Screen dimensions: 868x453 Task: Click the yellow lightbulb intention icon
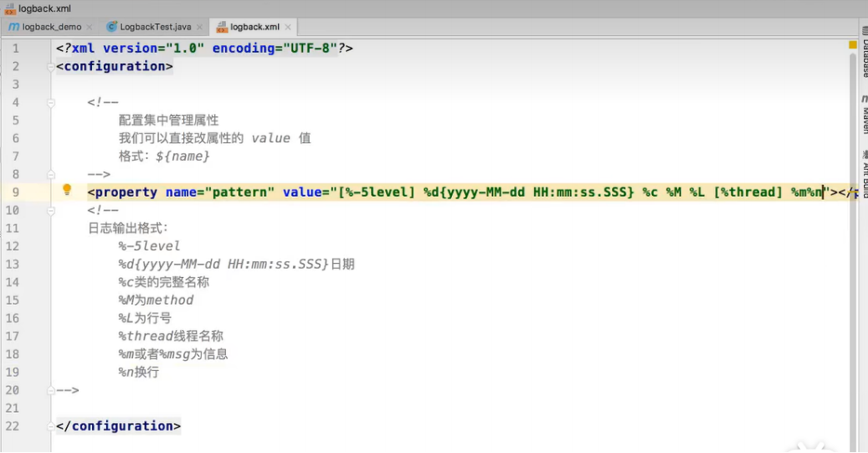67,190
